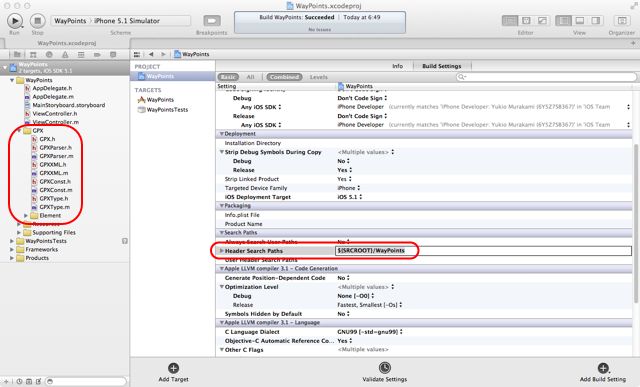This screenshot has width=640, height=387.
Task: Select the Standard editor icon
Action: click(509, 20)
